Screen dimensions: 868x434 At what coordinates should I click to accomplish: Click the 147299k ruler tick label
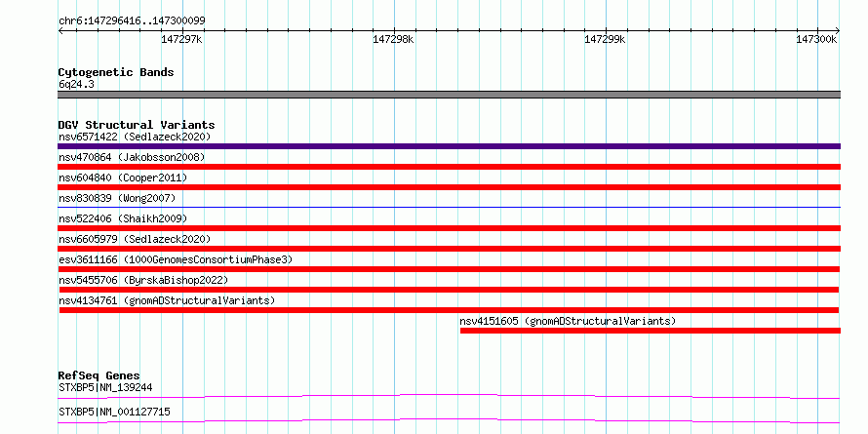(605, 40)
